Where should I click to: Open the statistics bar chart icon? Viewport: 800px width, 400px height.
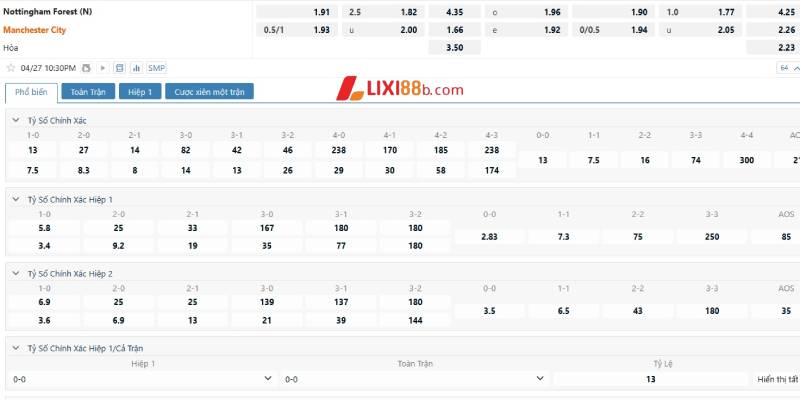(x=137, y=68)
